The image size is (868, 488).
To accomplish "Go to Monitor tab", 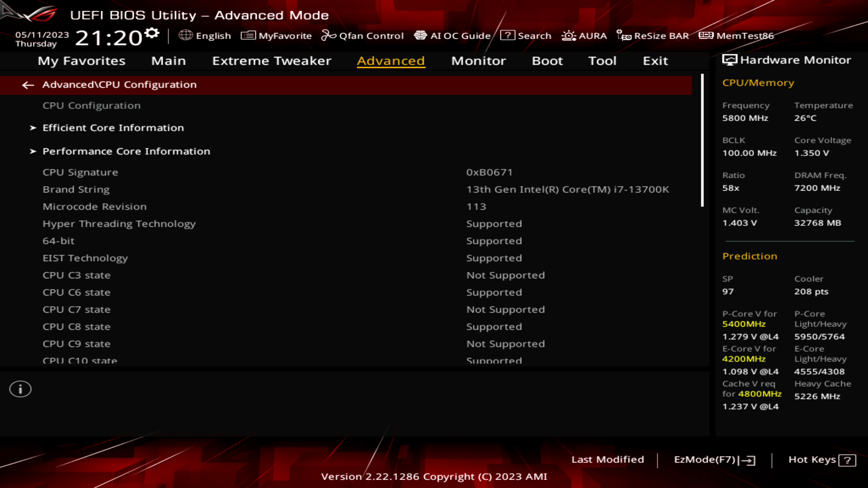I will [478, 61].
